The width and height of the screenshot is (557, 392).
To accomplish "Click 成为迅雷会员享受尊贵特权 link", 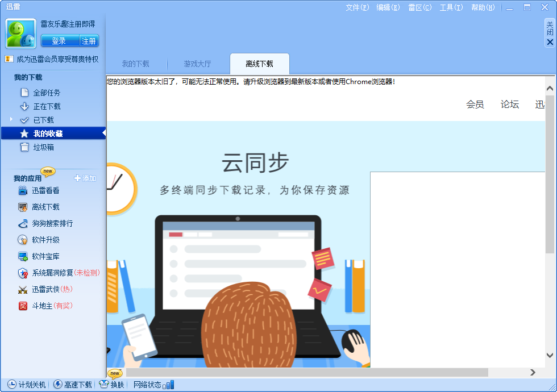I will click(x=57, y=59).
